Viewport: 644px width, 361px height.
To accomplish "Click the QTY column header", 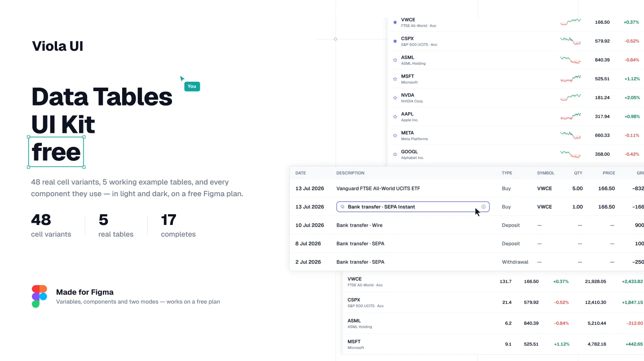I will [x=578, y=173].
